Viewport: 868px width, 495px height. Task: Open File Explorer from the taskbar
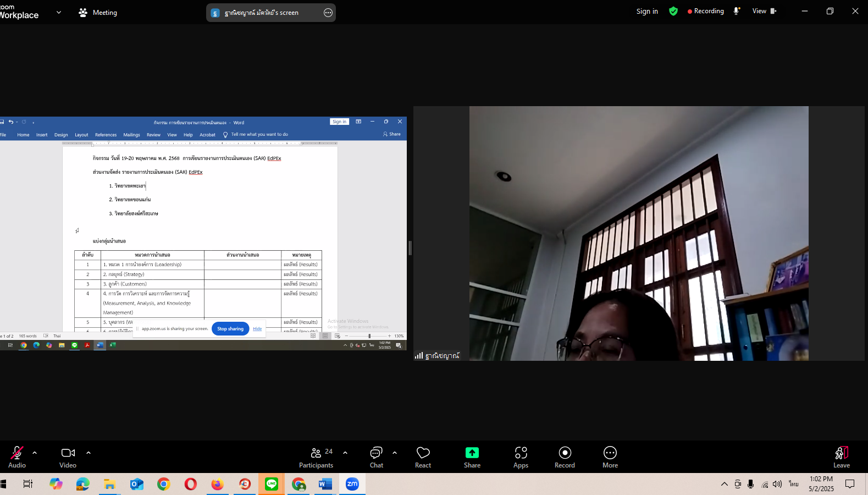point(110,484)
